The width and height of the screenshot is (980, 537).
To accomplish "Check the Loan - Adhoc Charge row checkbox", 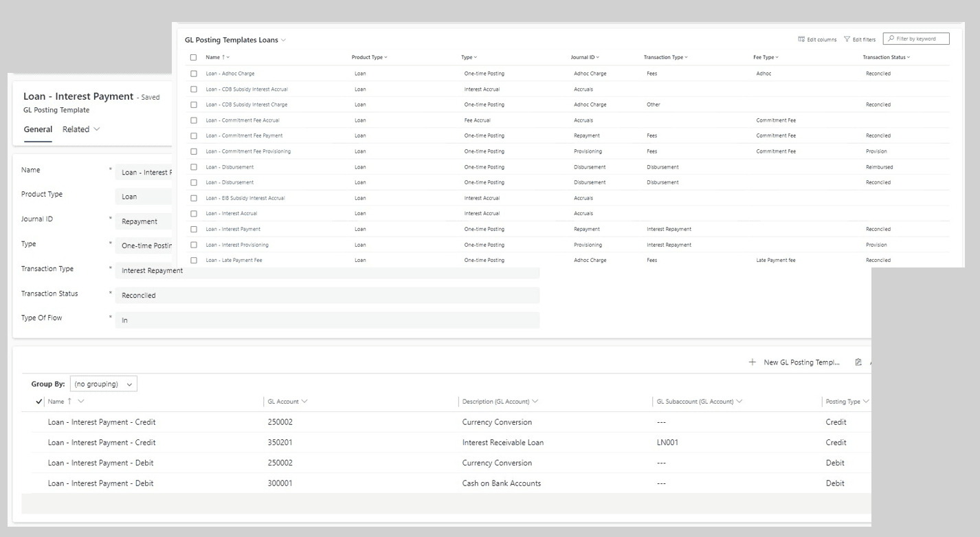I will click(x=193, y=74).
